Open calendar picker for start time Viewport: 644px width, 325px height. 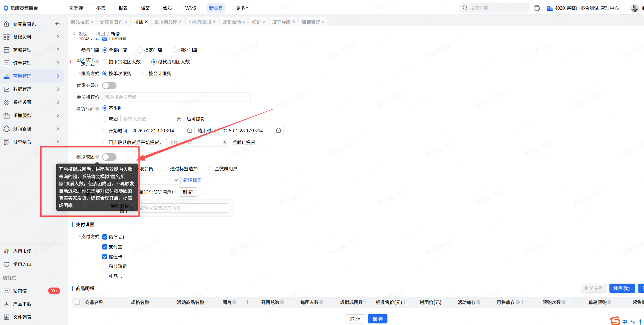190,131
